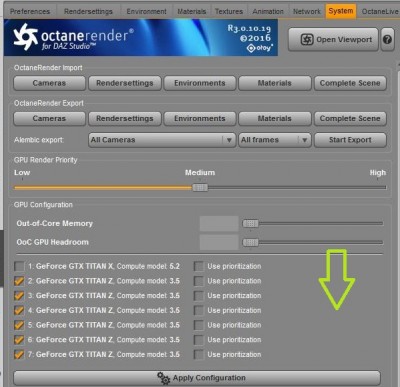Viewport: 400px width, 387px height.
Task: Click Start Export button
Action: [350, 140]
